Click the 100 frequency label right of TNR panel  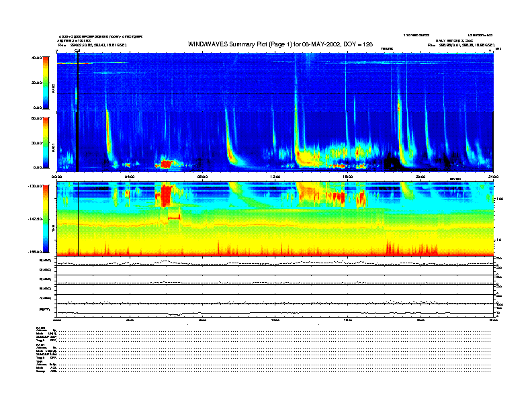coord(500,199)
